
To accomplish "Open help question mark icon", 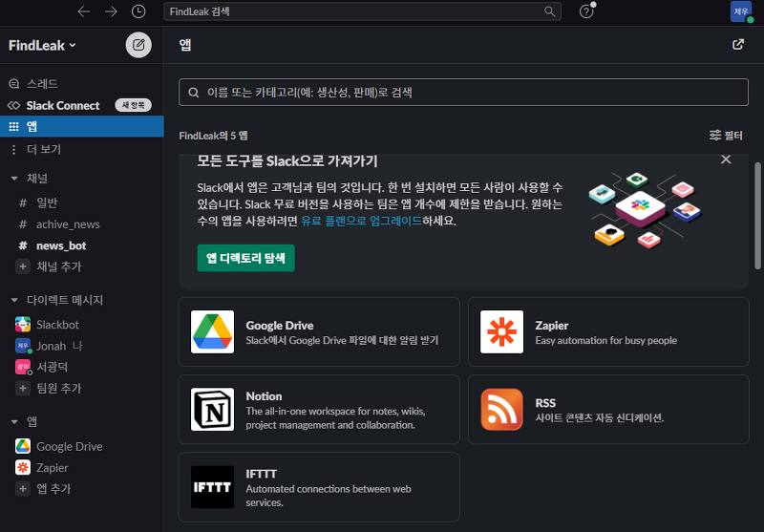I will click(x=586, y=11).
